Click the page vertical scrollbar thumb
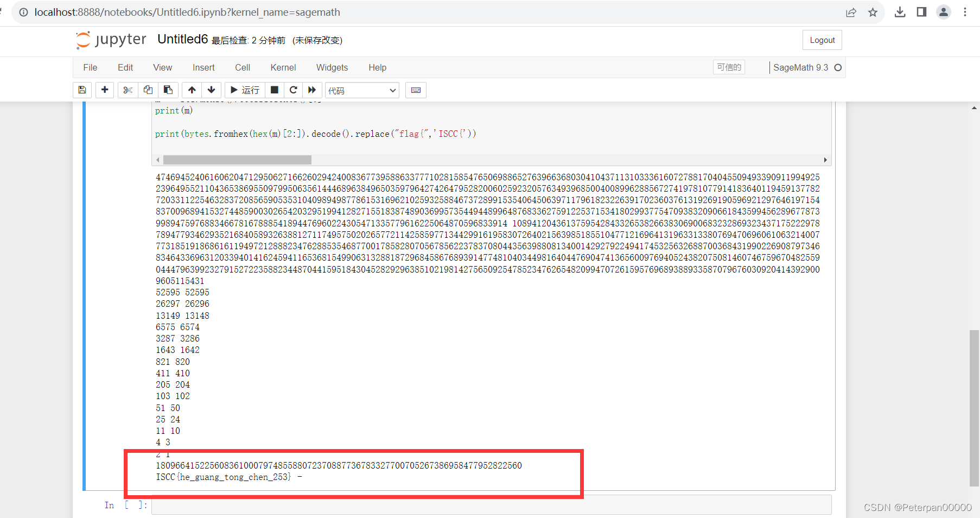 click(x=975, y=408)
